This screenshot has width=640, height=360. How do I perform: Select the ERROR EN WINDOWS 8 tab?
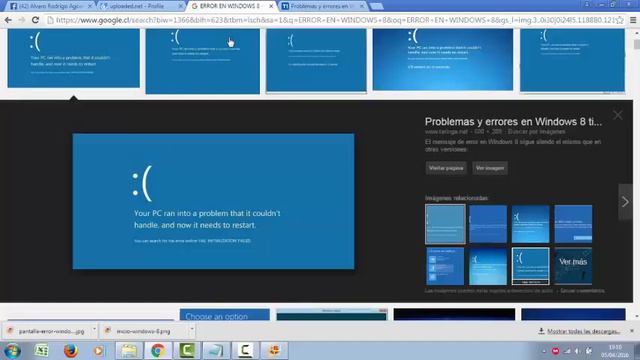[x=231, y=6]
